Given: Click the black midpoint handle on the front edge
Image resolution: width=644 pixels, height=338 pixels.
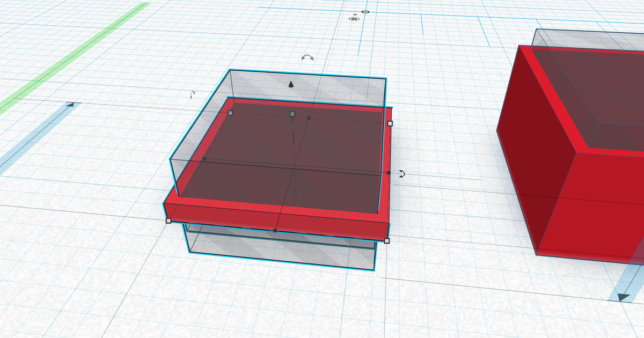Looking at the screenshot, I should point(274,231).
